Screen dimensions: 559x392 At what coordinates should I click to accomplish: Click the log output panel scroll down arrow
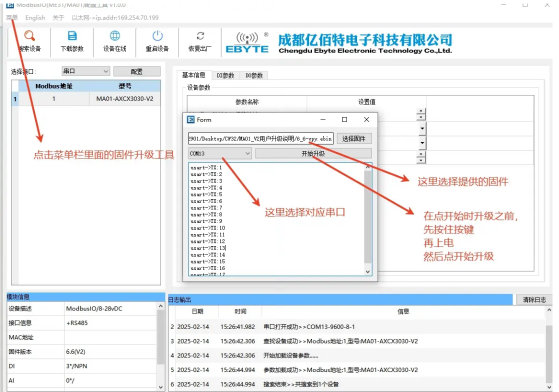pos(549,387)
